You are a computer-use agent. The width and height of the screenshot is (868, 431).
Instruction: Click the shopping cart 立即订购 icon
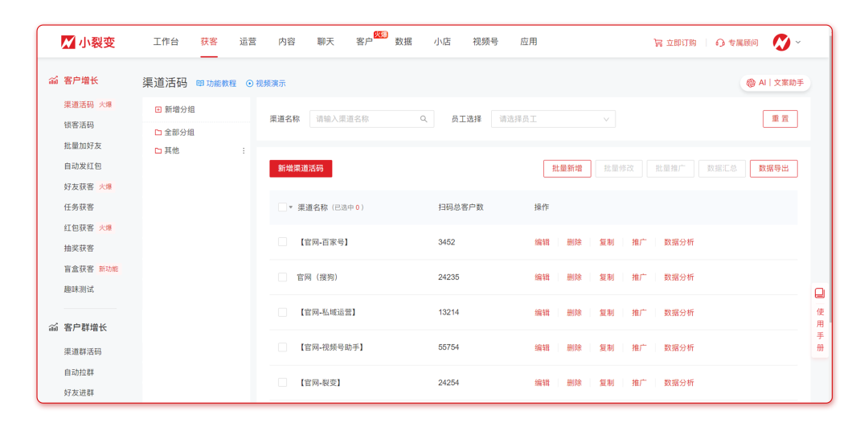pos(658,43)
